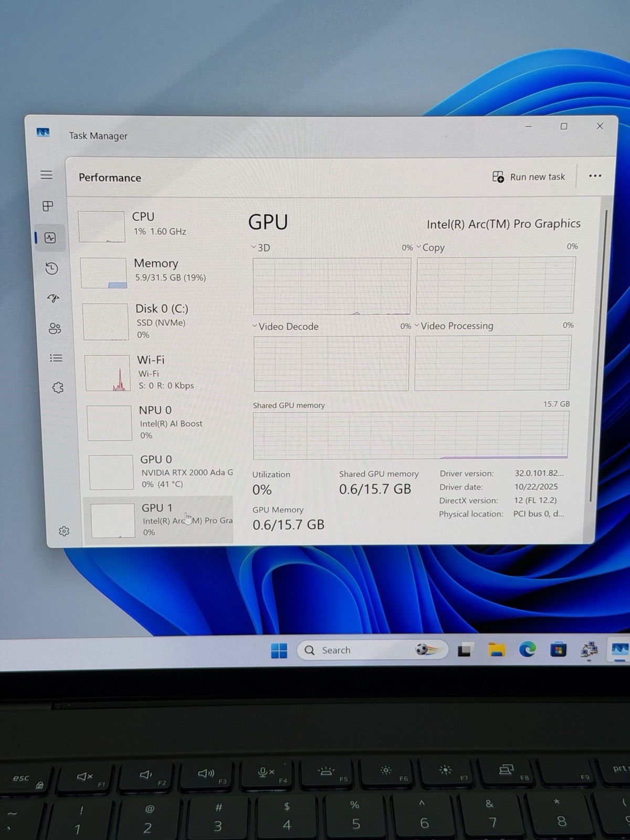Click the 3D utilization graph
This screenshot has height=840, width=630.
click(332, 286)
